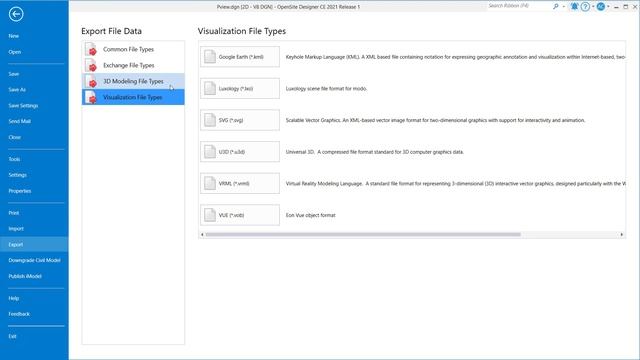Image resolution: width=640 pixels, height=360 pixels.
Task: Click the Exchange File Types export icon
Action: [91, 65]
